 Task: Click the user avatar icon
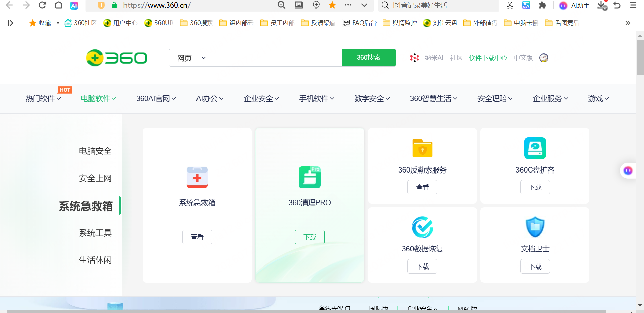[544, 58]
